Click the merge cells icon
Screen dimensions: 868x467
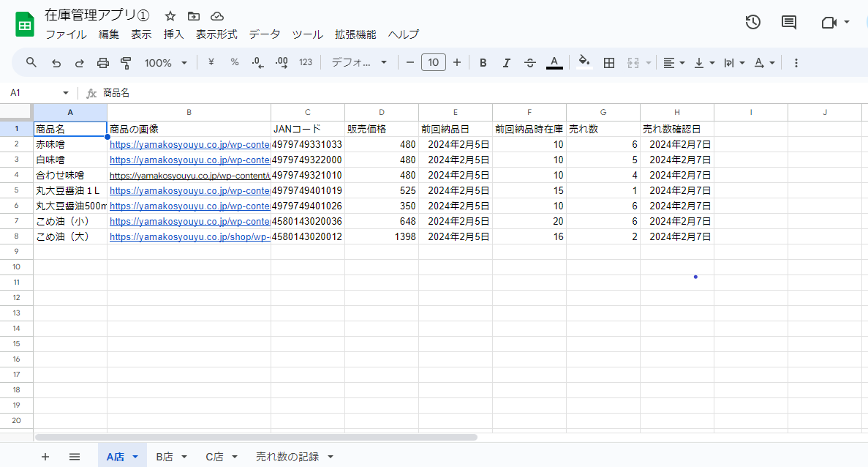pos(633,63)
